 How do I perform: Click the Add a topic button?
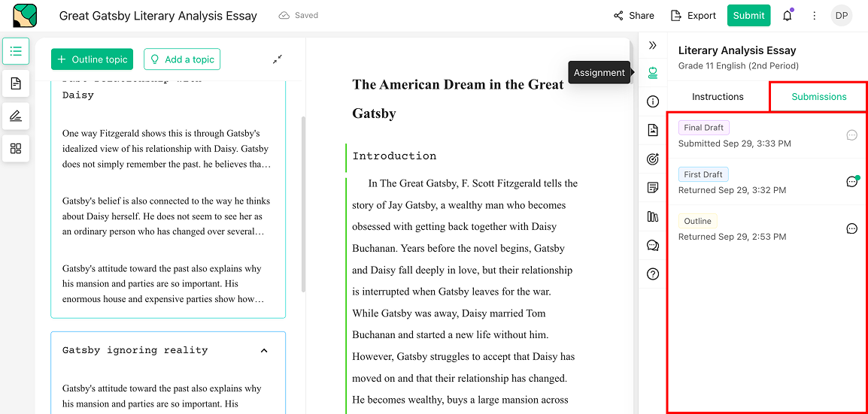(182, 59)
